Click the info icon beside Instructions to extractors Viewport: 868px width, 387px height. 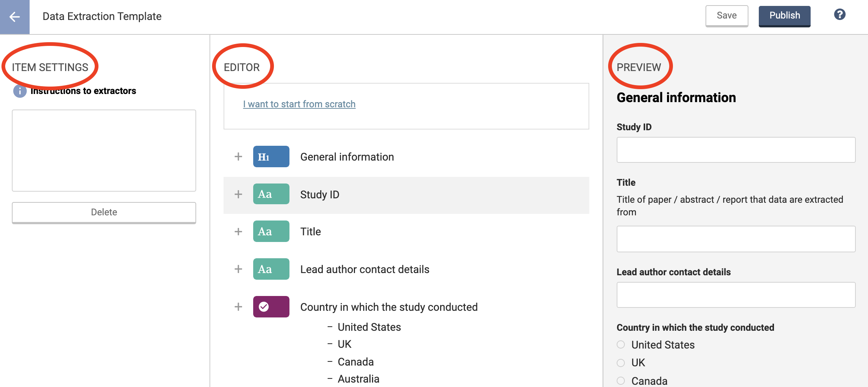point(20,91)
